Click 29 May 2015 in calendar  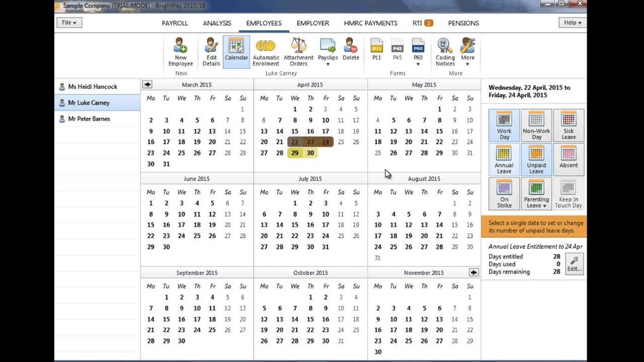click(439, 153)
